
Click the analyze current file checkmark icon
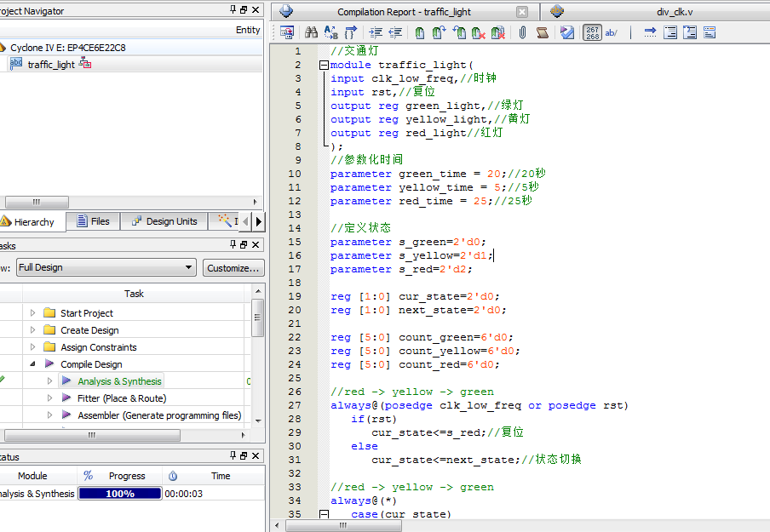point(567,32)
